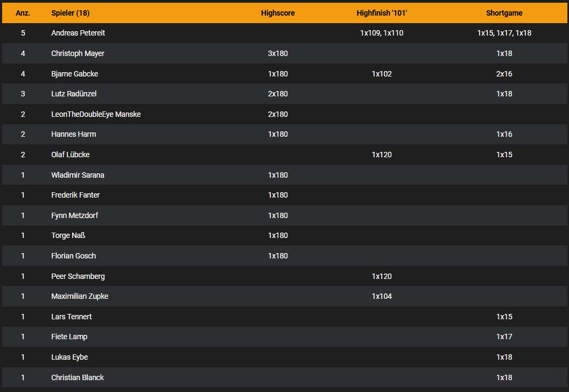Screen dimensions: 569x392
Task: Open LeonTheDoubleEye Manske's profile
Action: [x=96, y=114]
